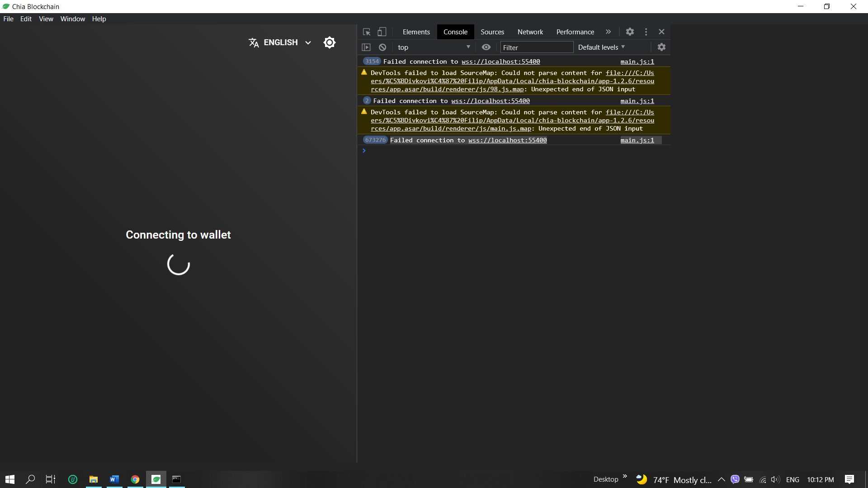This screenshot has width=868, height=488.
Task: Open Windows notifications in the system tray
Action: (849, 479)
